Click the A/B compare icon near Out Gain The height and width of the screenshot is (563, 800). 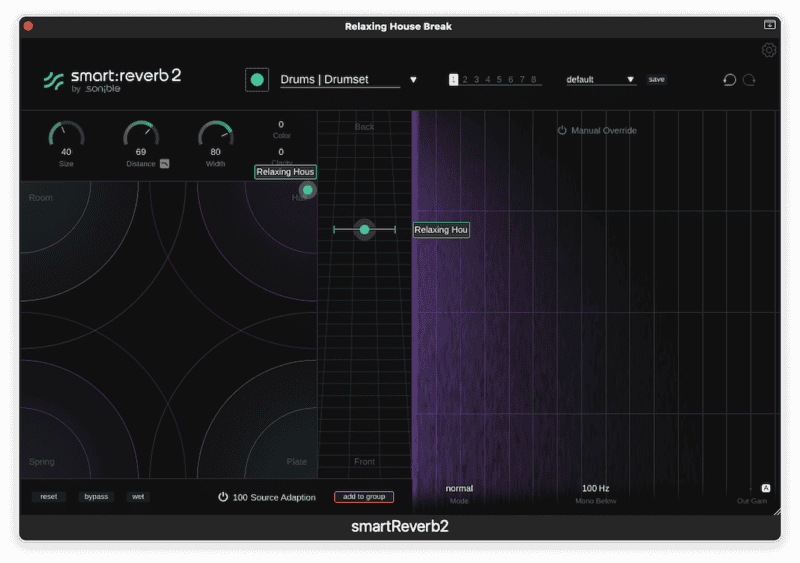(766, 488)
